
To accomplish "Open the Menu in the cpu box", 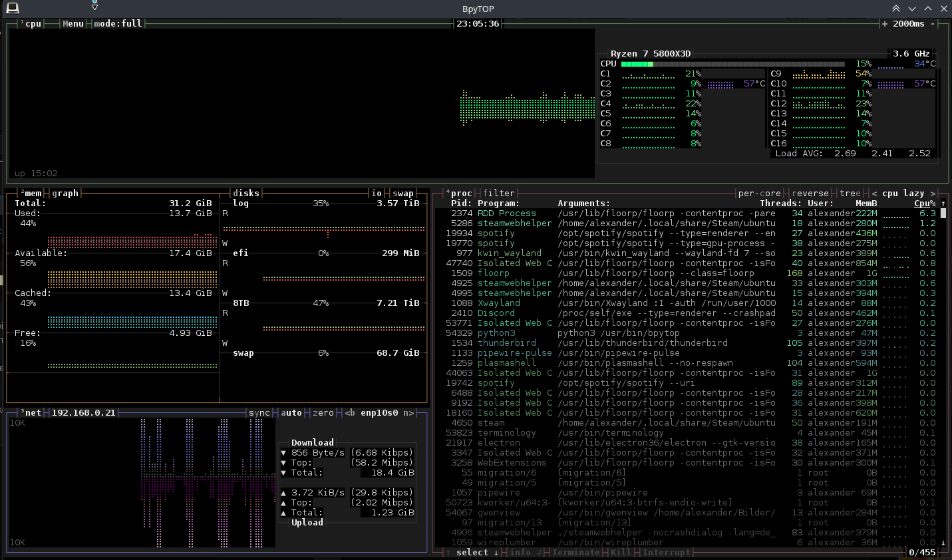I will click(x=73, y=23).
